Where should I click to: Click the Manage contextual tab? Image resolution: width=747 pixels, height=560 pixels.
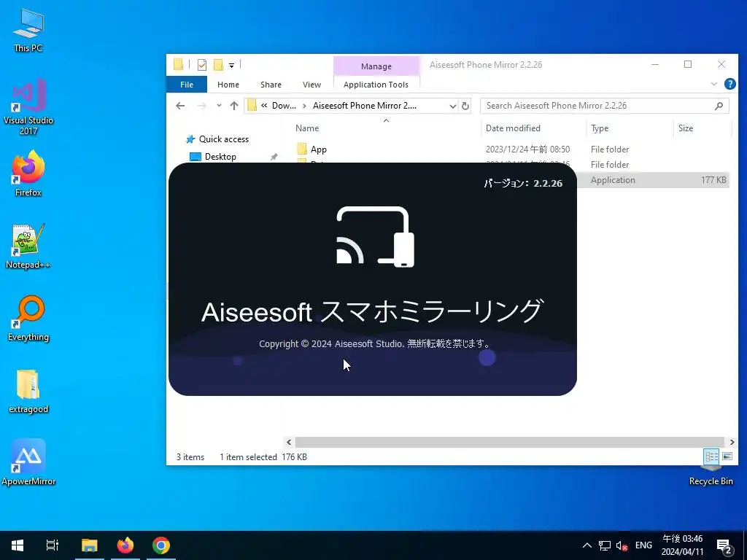pos(376,66)
